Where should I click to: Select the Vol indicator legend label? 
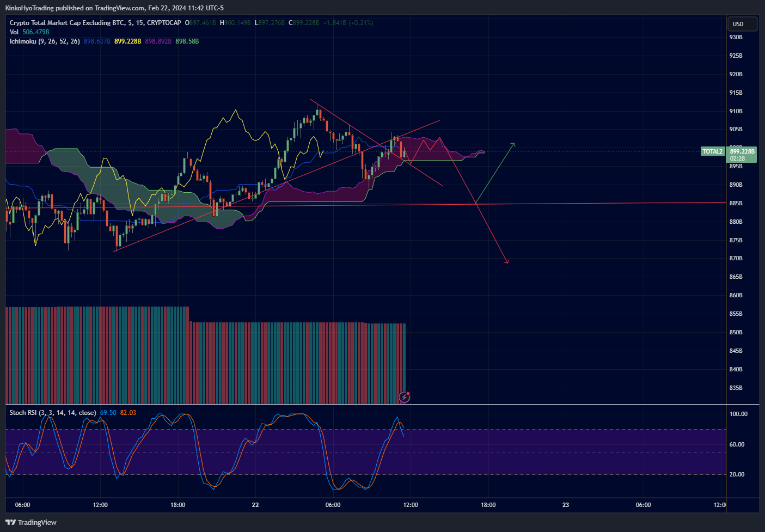(14, 32)
